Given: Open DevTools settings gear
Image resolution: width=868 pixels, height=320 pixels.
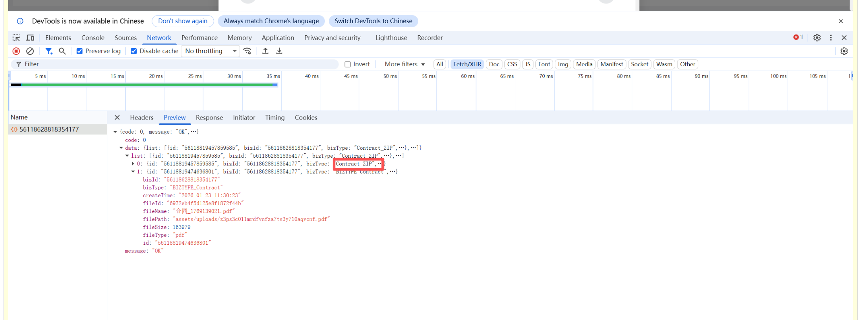Looking at the screenshot, I should pyautogui.click(x=817, y=38).
